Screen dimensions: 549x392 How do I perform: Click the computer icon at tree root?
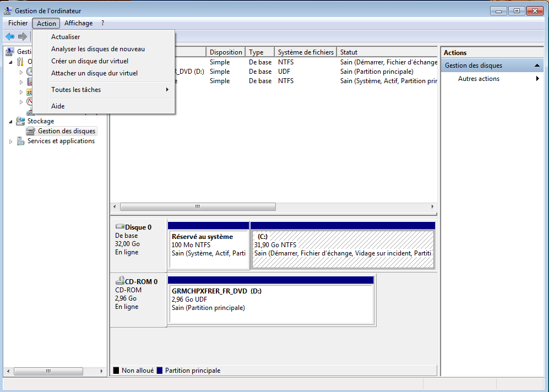pyautogui.click(x=10, y=52)
